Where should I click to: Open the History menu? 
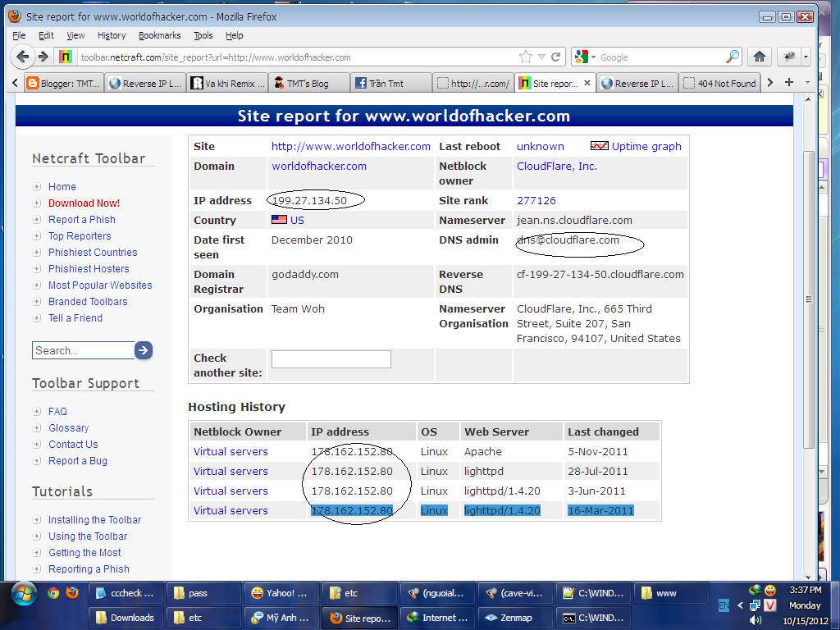[112, 35]
